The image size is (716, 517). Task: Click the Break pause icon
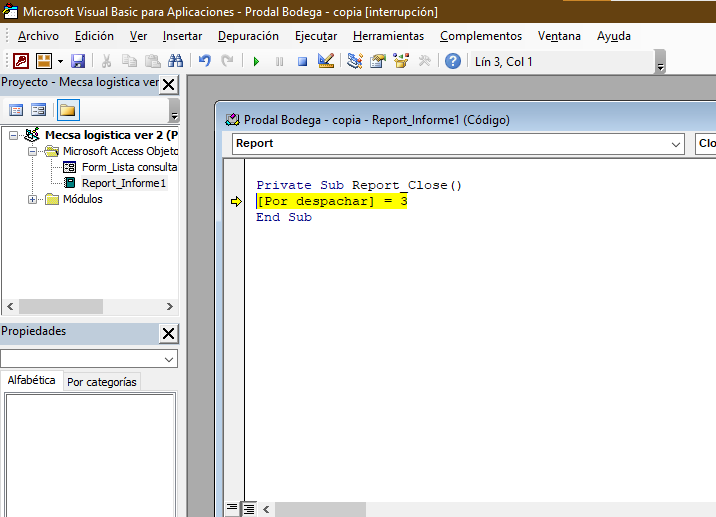click(279, 61)
